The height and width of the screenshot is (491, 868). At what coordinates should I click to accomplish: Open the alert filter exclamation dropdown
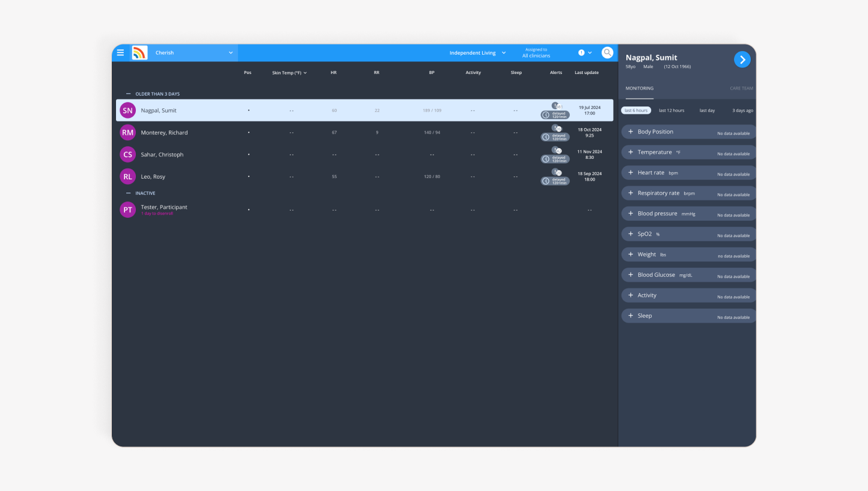click(585, 53)
